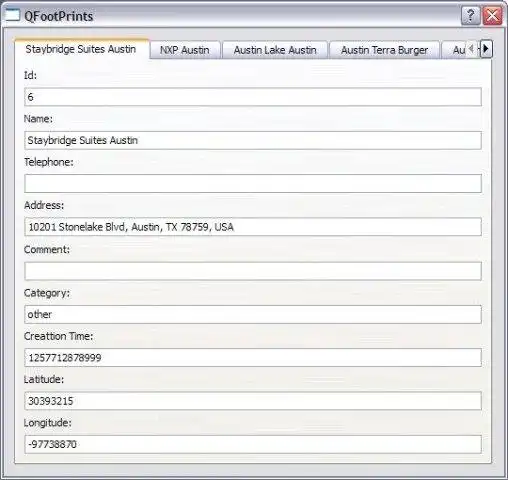Click into the Name input field
The image size is (508, 480).
253,140
